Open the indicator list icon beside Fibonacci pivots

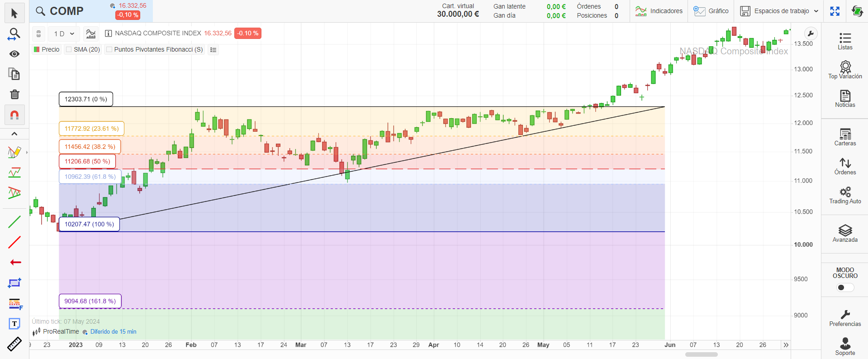[213, 50]
